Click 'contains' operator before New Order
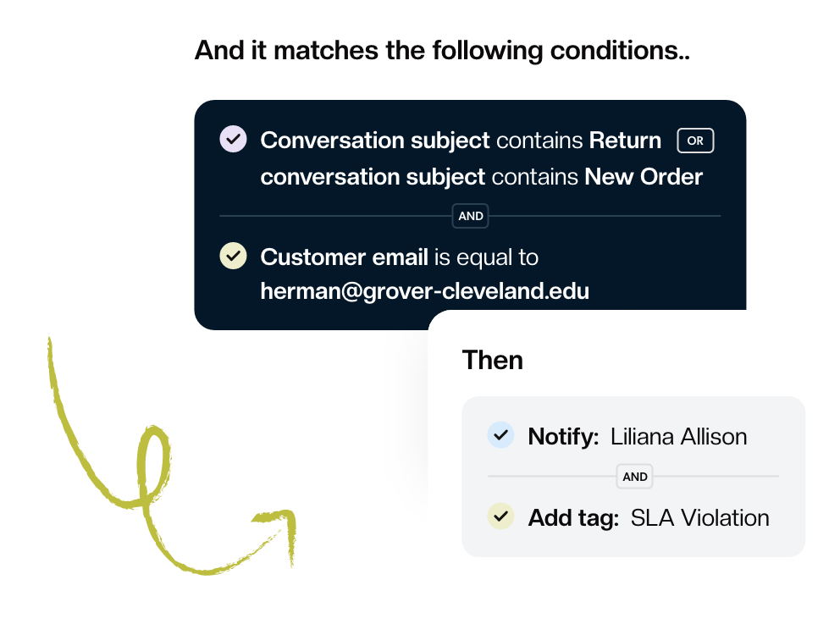This screenshot has width=840, height=635. 535,177
